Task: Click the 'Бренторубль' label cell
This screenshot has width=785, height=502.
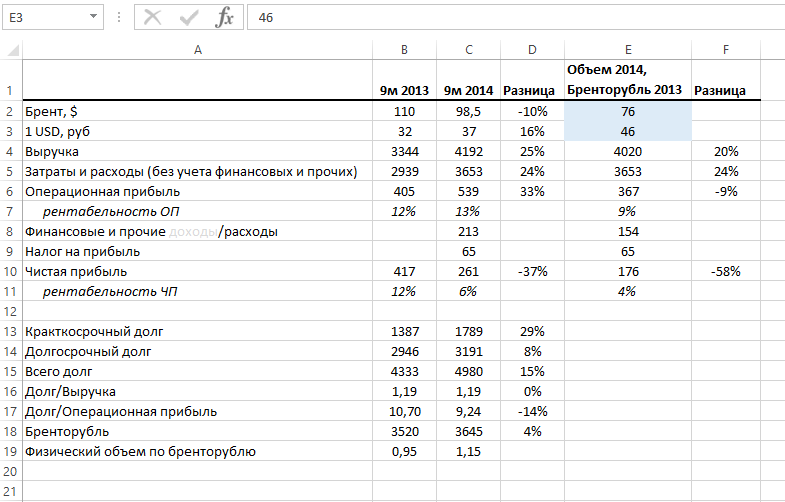Action: click(198, 431)
